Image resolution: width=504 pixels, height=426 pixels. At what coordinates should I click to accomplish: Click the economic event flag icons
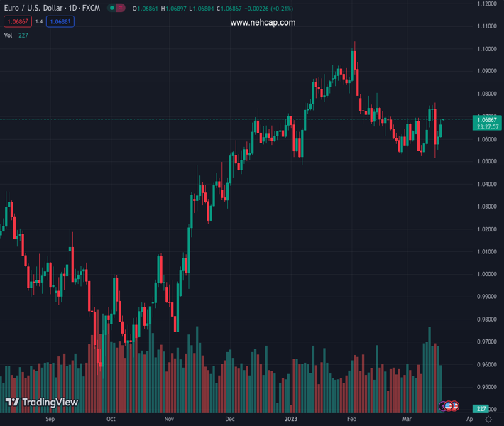450,405
